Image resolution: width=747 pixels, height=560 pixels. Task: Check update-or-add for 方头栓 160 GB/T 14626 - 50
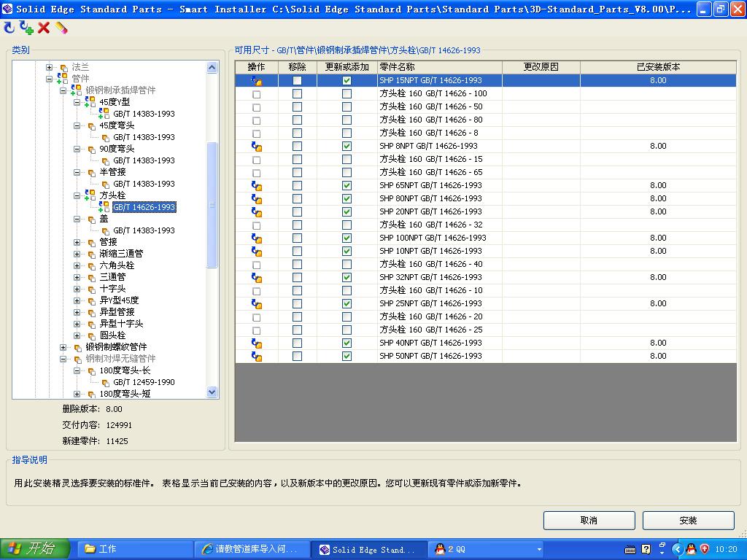click(347, 106)
